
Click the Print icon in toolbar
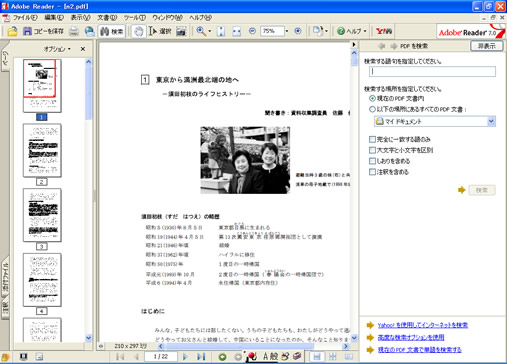click(x=74, y=31)
